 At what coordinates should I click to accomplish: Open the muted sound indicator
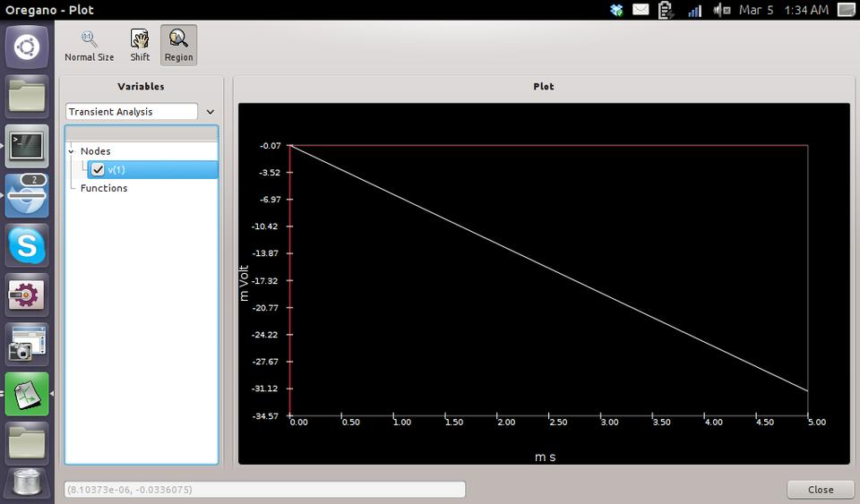point(721,10)
